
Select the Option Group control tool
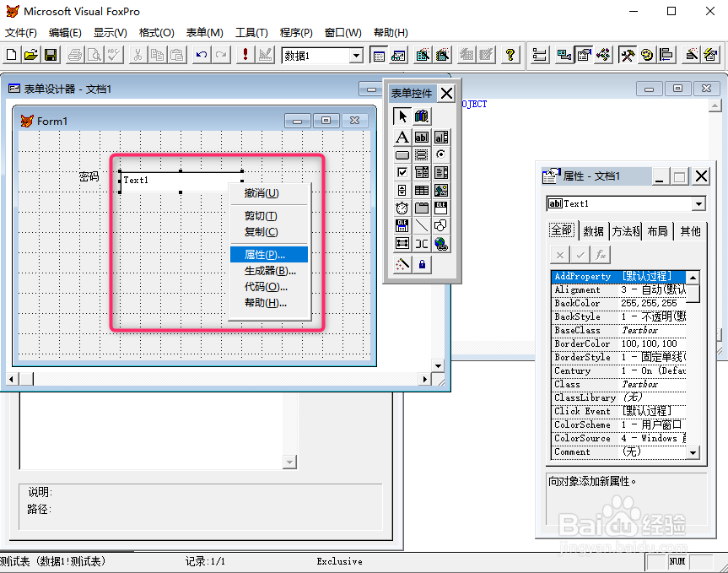[422, 154]
